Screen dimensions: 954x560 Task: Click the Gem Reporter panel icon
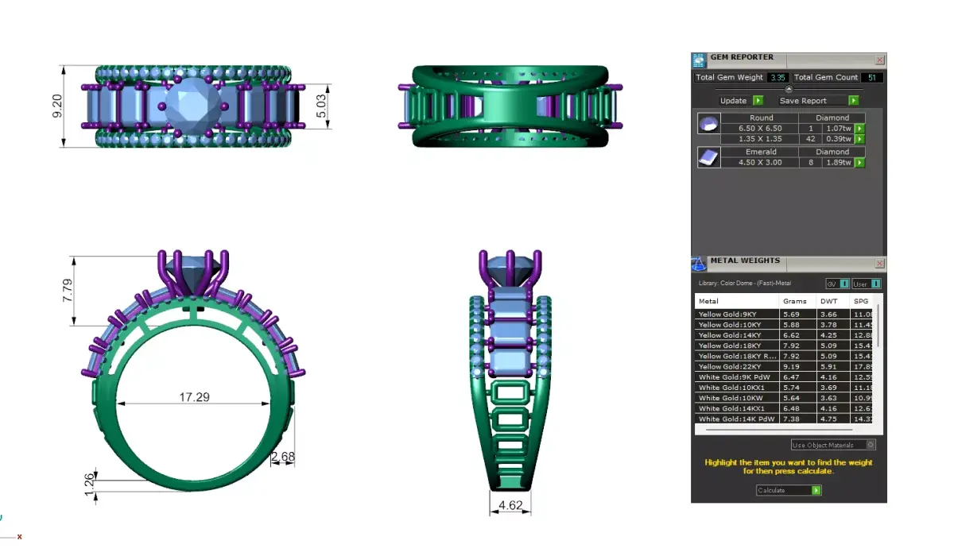pos(699,60)
